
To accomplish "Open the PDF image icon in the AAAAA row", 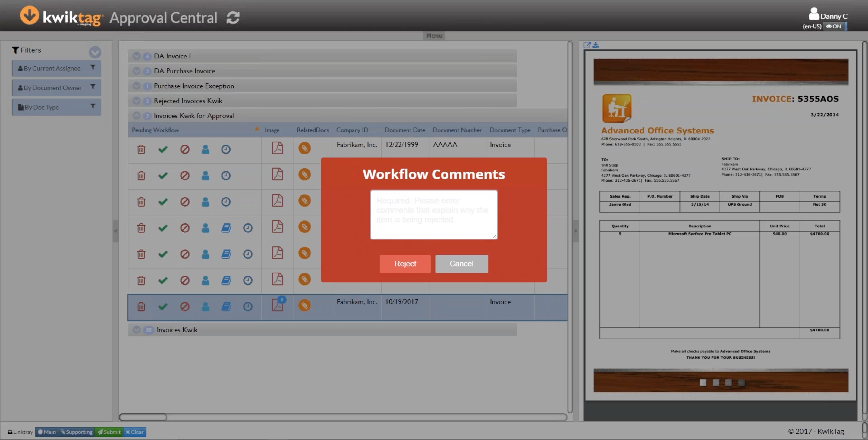I will 277,148.
